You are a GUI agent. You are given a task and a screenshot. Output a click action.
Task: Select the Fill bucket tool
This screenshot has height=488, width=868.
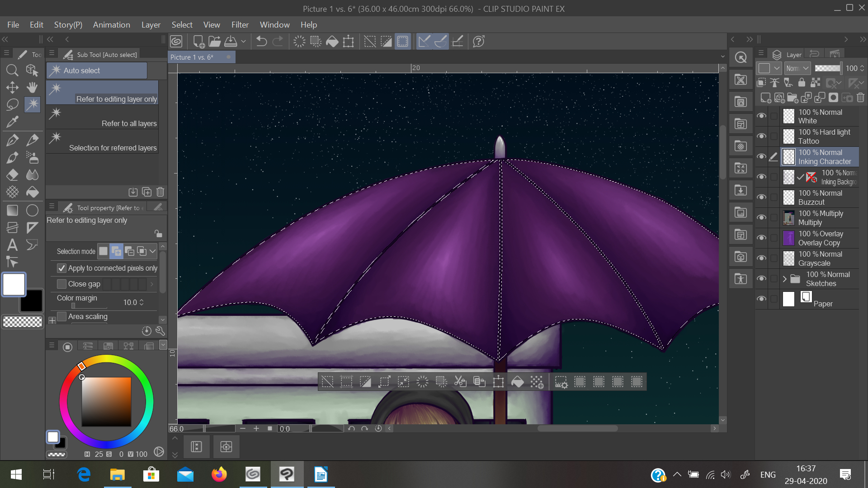pyautogui.click(x=32, y=192)
